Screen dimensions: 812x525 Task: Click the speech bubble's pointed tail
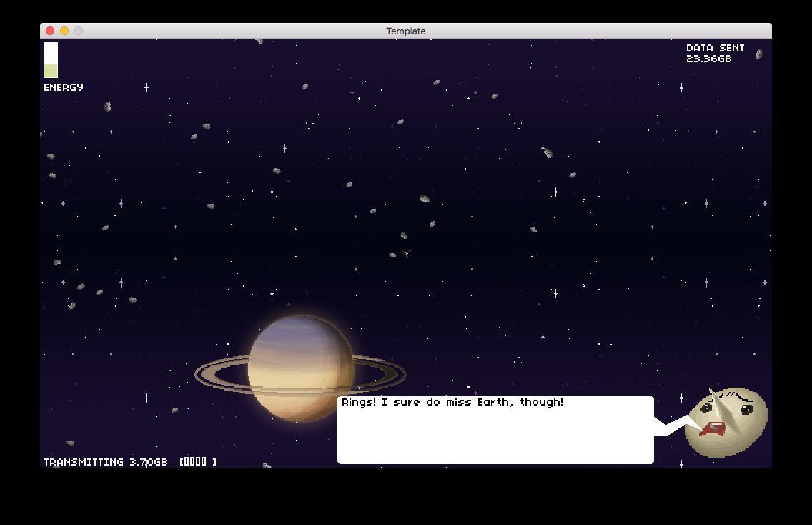pos(670,426)
